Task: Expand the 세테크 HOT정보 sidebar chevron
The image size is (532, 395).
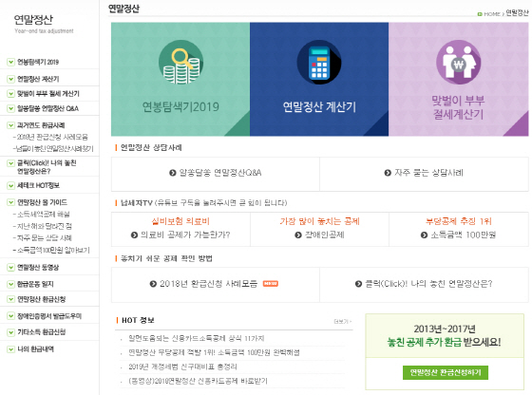Action: click(10, 185)
